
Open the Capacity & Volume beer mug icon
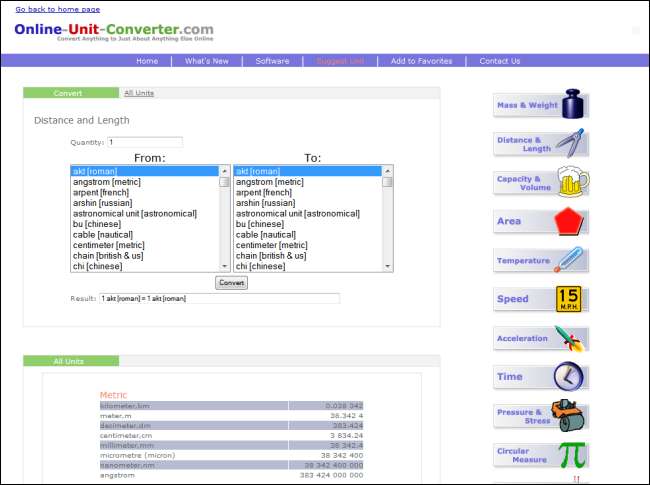(x=573, y=182)
